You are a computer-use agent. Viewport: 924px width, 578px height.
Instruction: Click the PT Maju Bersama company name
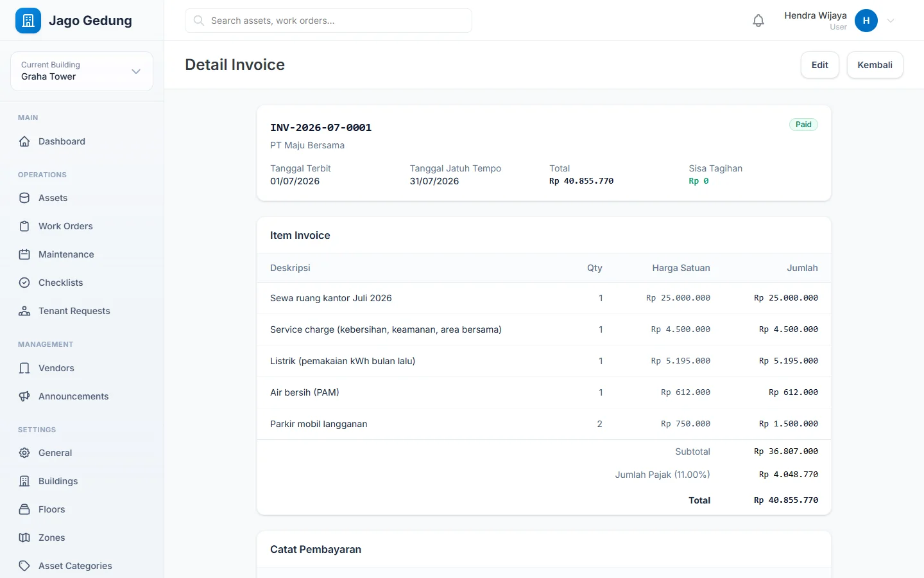click(307, 145)
